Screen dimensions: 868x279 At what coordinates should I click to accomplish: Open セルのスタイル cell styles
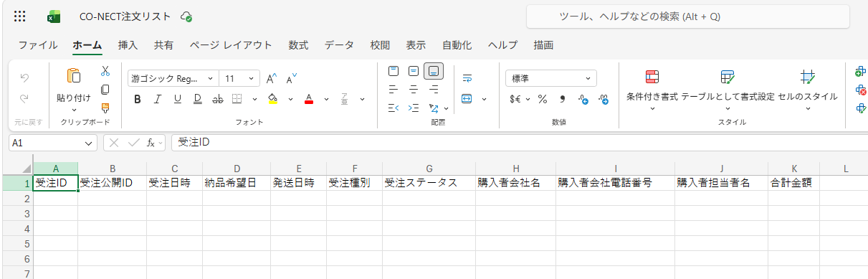point(808,89)
